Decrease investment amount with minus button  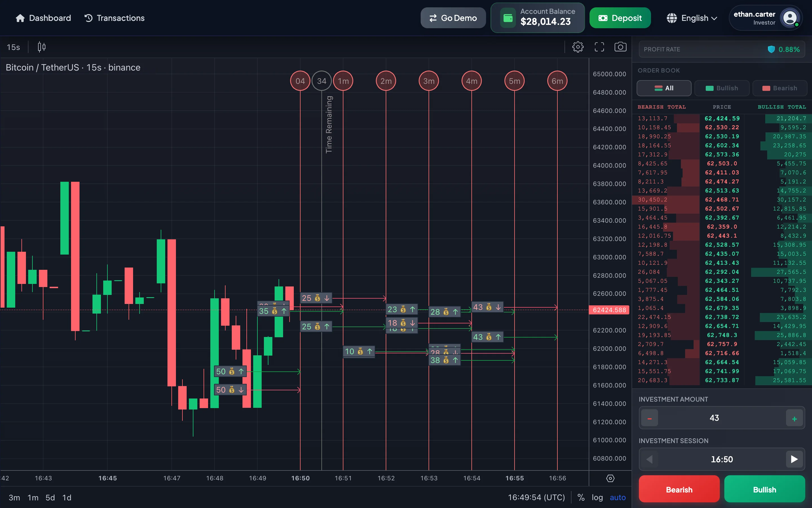point(650,418)
